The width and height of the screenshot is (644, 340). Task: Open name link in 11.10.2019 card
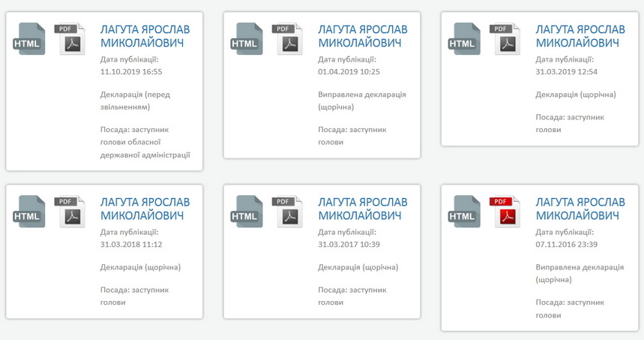pyautogui.click(x=145, y=36)
